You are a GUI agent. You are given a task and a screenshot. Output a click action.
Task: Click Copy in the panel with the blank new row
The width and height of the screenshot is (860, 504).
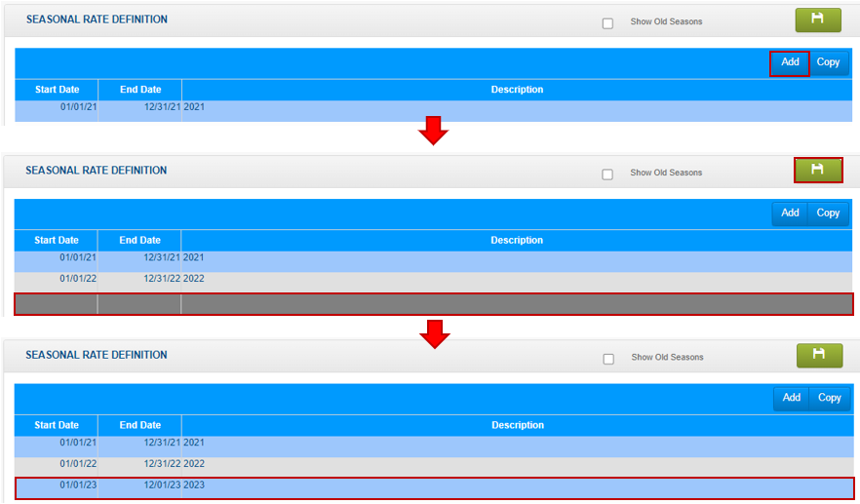tap(828, 213)
